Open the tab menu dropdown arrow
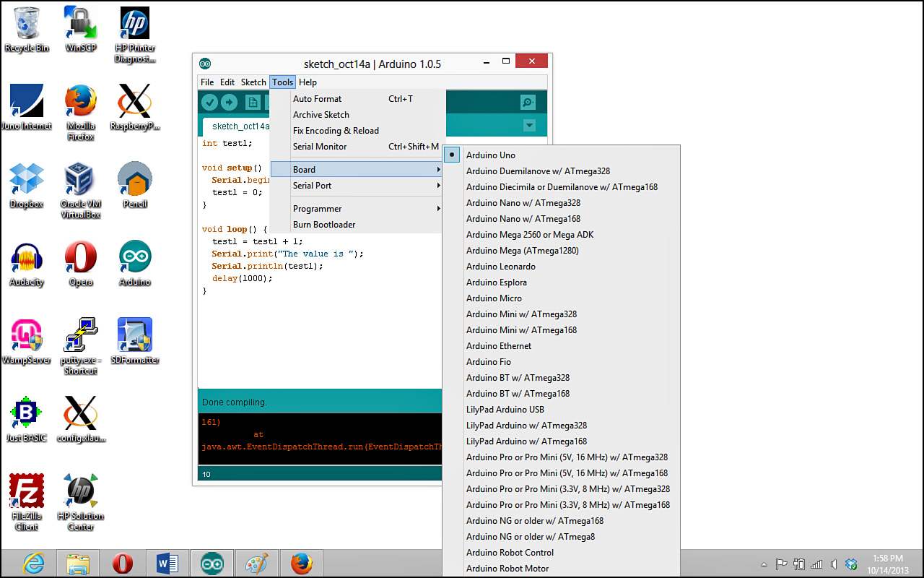924x578 pixels. [529, 126]
